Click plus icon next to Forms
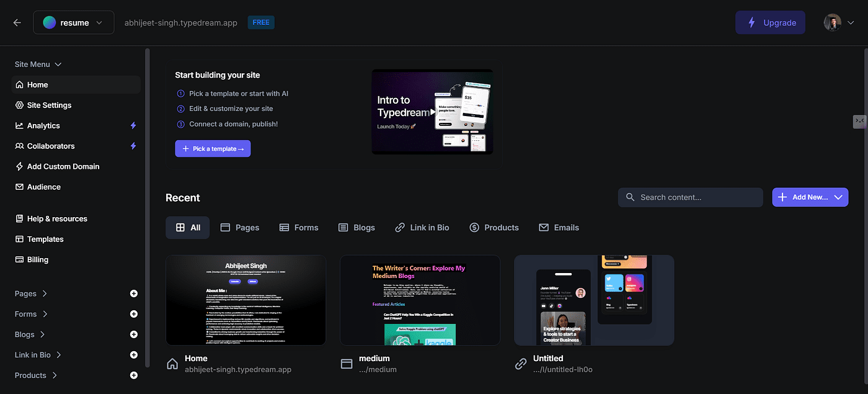Viewport: 868px width, 394px height. point(133,314)
